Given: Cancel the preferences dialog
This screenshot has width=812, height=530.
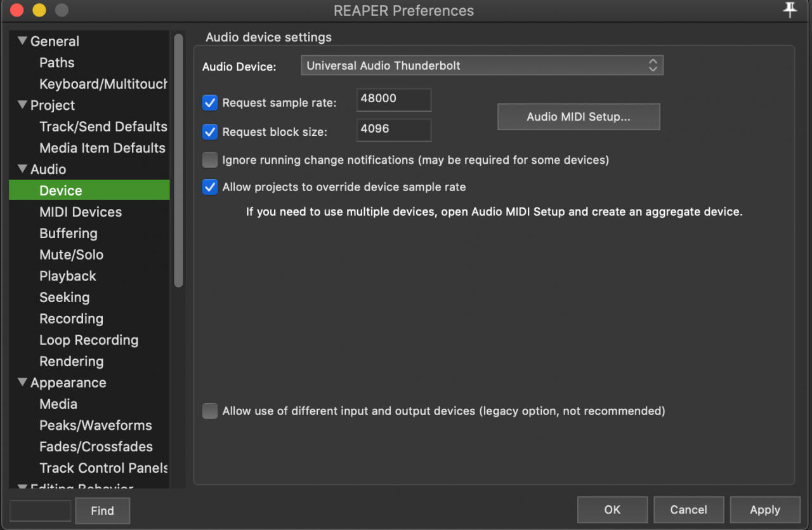Looking at the screenshot, I should [x=688, y=510].
